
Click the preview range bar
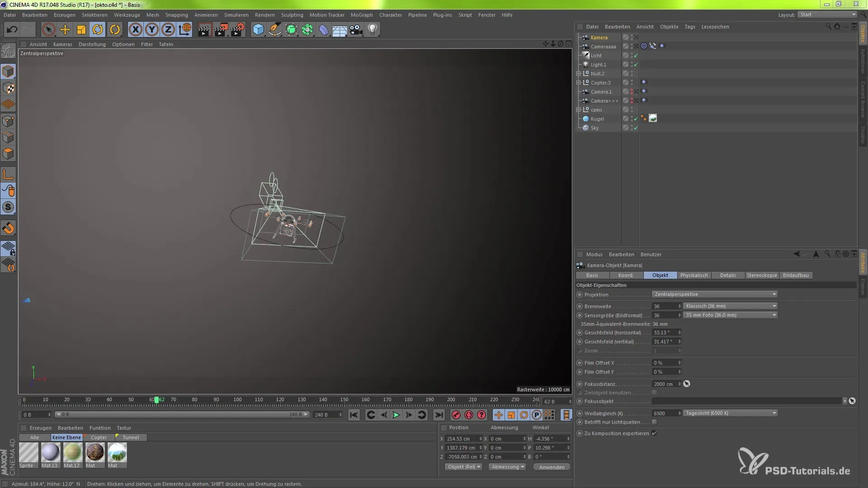tap(182, 414)
